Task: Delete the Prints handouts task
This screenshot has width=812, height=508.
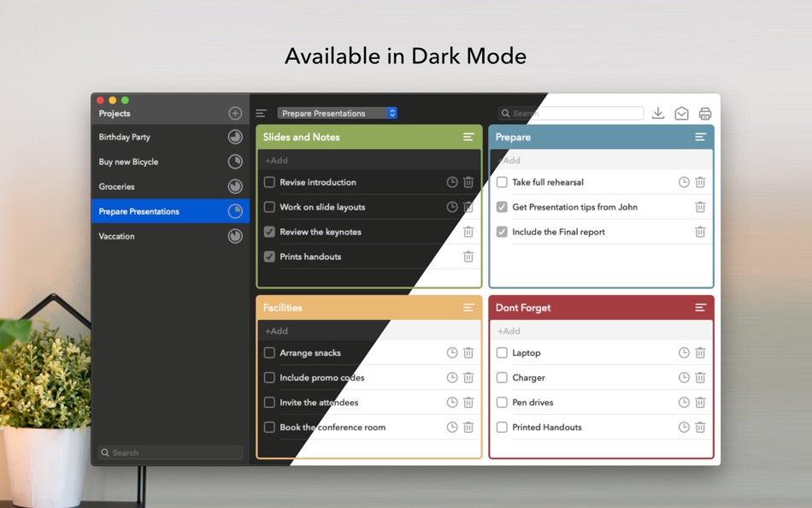Action: pos(468,257)
